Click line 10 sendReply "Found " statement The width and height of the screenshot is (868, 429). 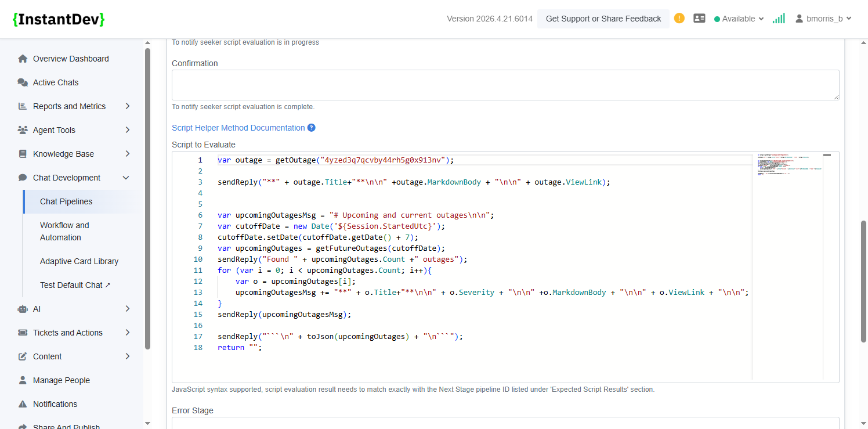click(x=342, y=259)
